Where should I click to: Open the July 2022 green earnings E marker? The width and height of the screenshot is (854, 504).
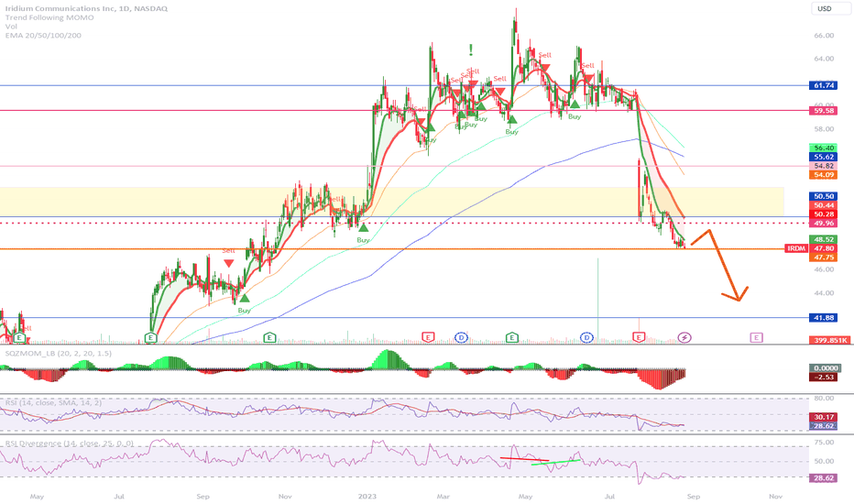(x=151, y=338)
